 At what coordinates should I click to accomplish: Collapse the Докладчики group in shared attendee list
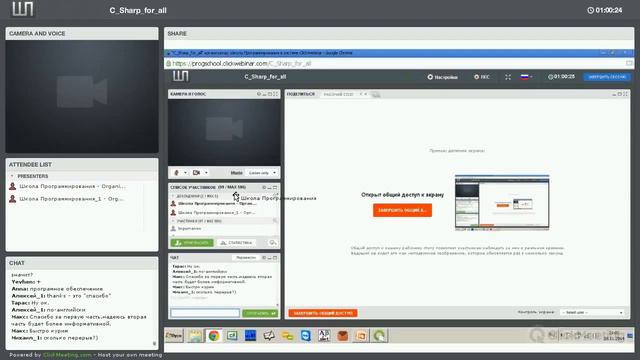coord(173,196)
